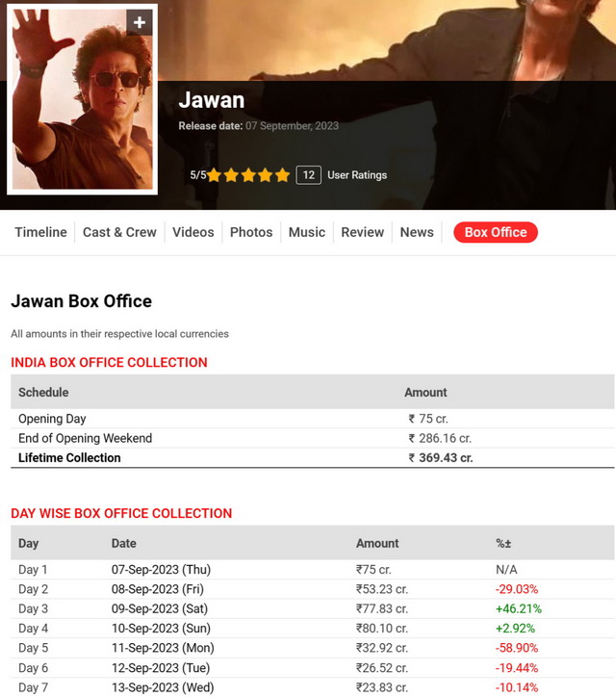Click the plus icon on the poster
Image resolution: width=616 pixels, height=697 pixels.
(140, 22)
